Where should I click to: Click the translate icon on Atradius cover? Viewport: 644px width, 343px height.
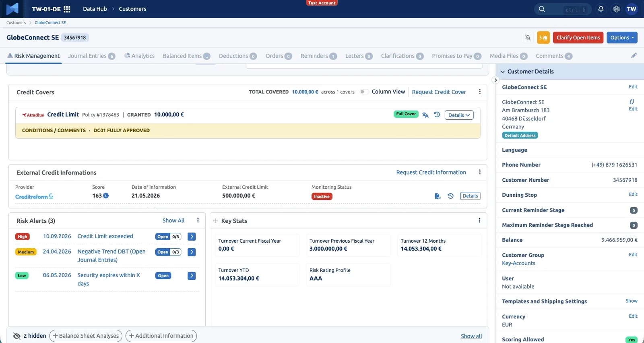pos(425,115)
